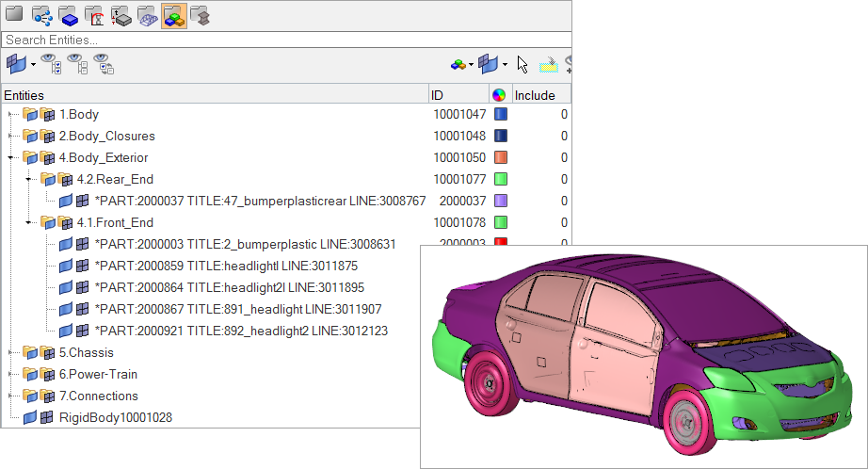868x469 pixels.
Task: Open the model connectivity view icon
Action: coord(41,15)
